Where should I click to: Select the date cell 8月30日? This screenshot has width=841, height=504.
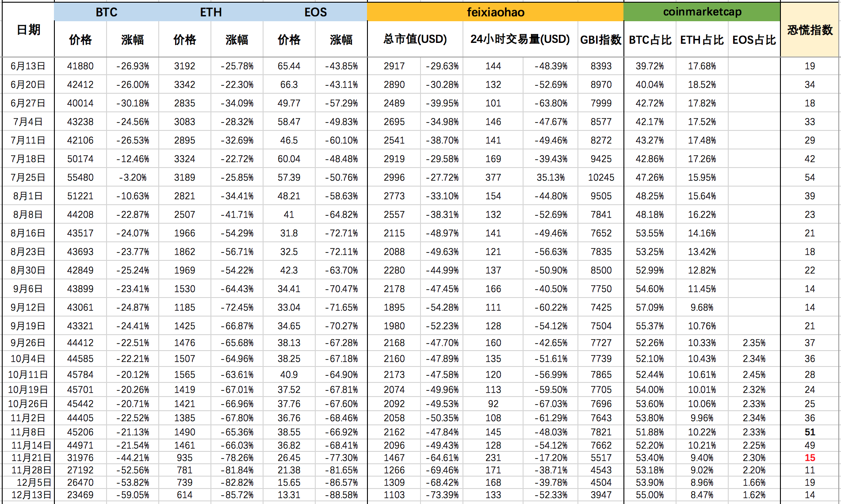(28, 270)
